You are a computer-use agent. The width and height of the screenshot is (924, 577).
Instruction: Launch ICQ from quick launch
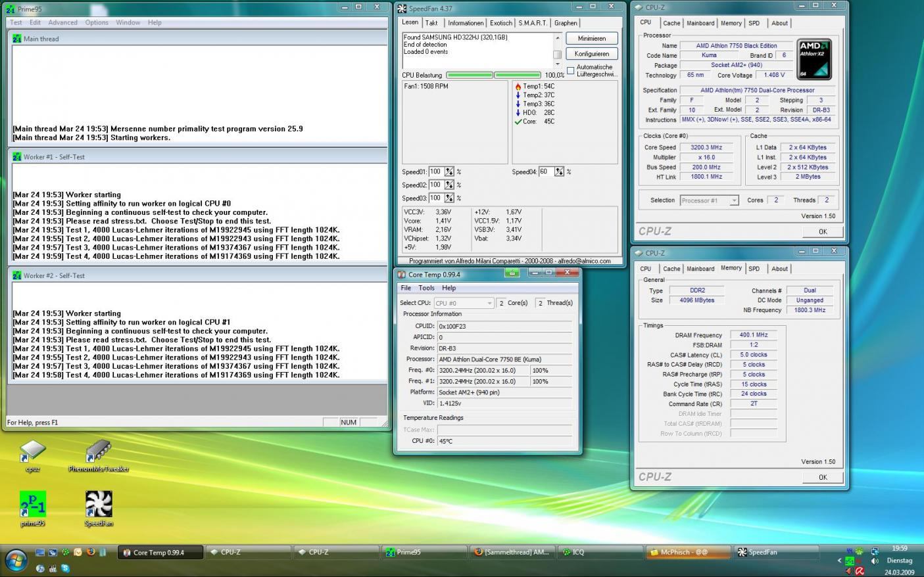click(65, 553)
